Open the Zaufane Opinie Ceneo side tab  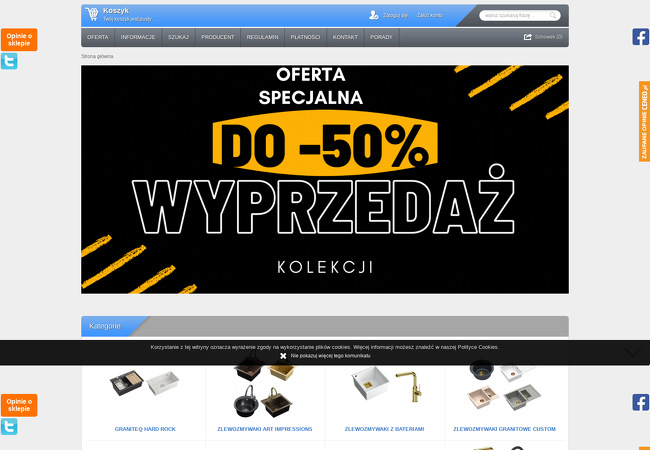[644, 121]
